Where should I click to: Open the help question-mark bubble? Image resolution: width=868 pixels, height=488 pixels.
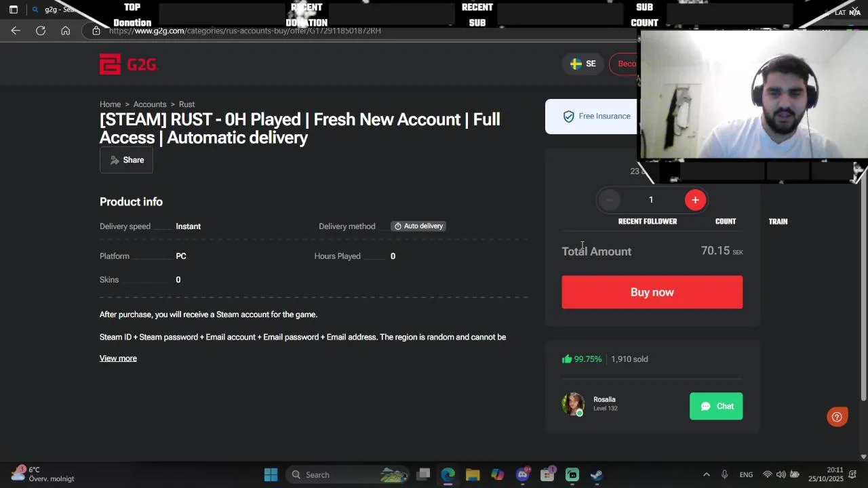837,417
